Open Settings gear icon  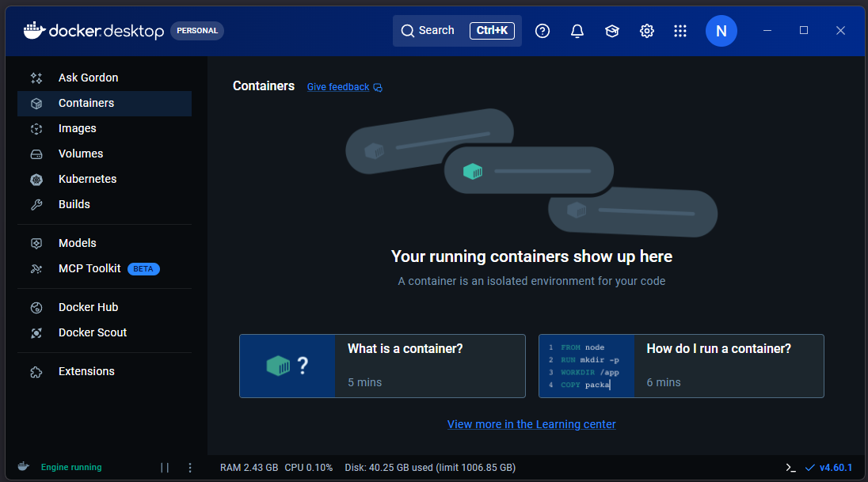(x=647, y=31)
